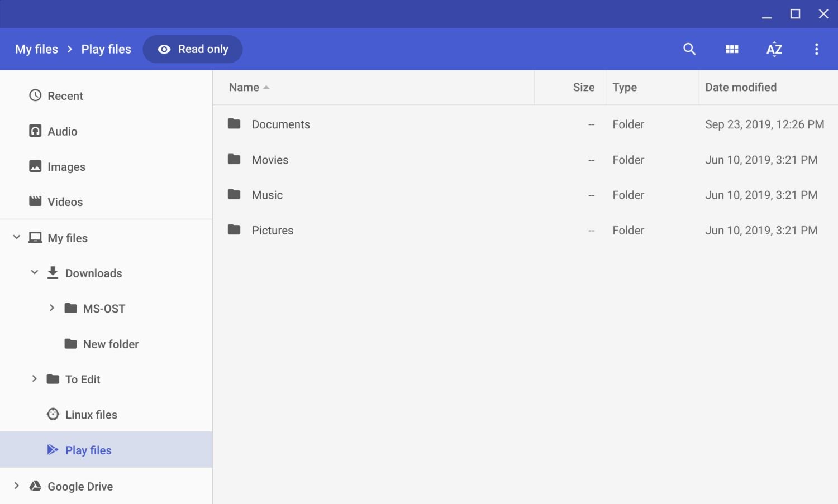This screenshot has width=838, height=504.
Task: Collapse the Downloads folder tree
Action: pyautogui.click(x=35, y=272)
